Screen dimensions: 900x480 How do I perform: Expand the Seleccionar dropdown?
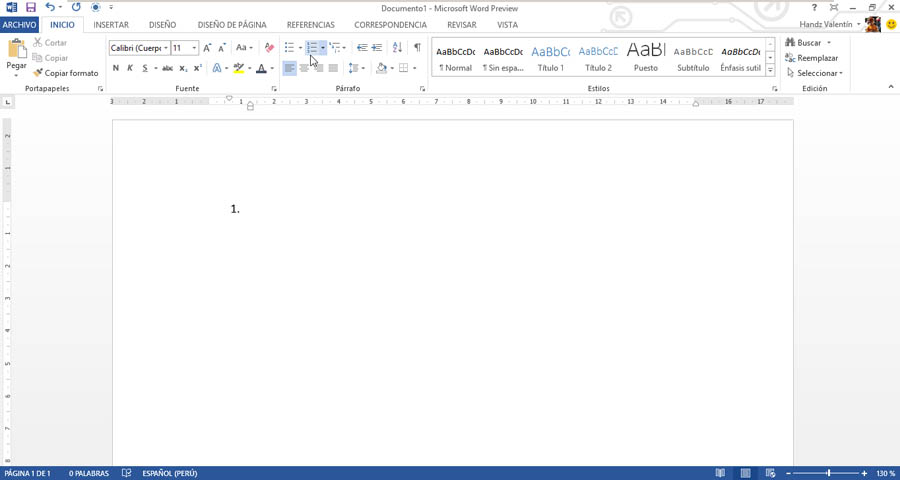point(819,73)
